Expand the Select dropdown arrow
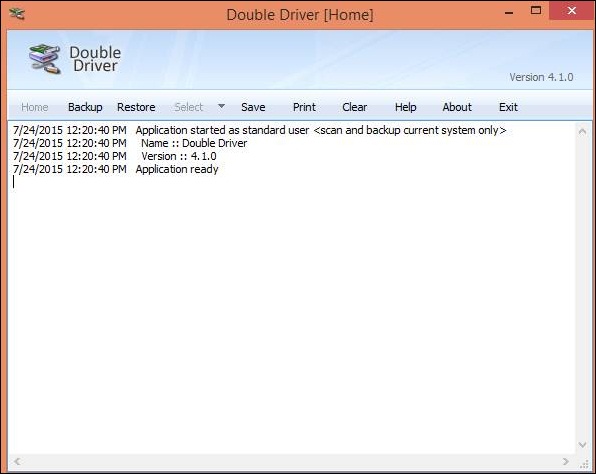The height and width of the screenshot is (474, 596). tap(221, 106)
